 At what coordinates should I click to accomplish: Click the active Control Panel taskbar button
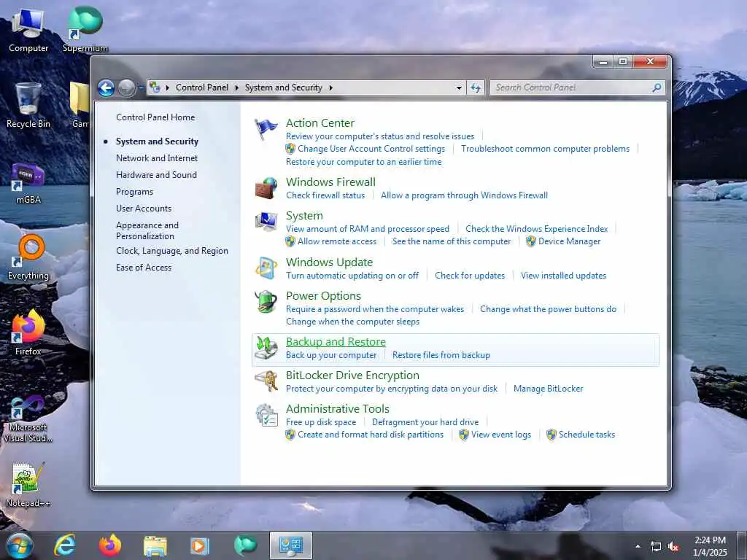tap(290, 545)
